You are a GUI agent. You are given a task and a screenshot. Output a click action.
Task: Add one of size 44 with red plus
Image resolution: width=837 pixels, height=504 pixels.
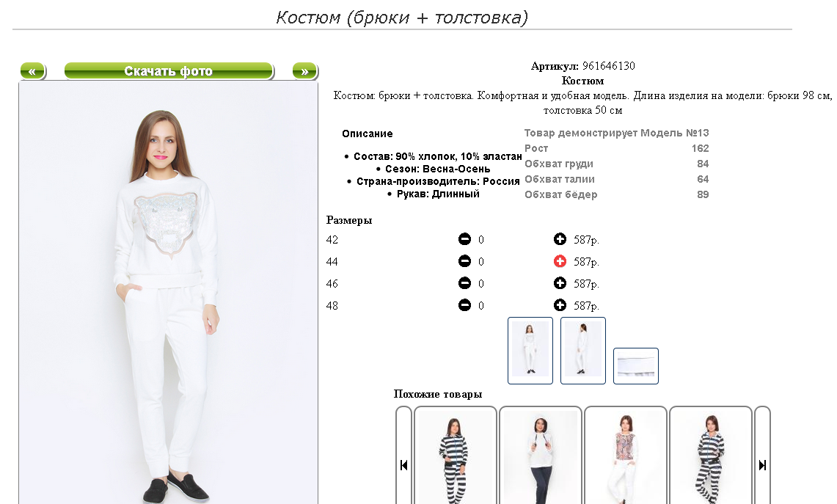(x=560, y=261)
